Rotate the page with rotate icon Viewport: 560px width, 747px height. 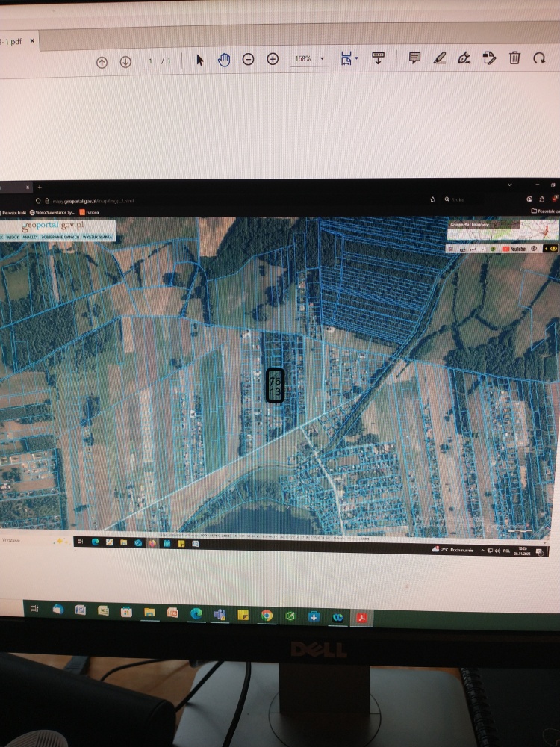coord(539,58)
